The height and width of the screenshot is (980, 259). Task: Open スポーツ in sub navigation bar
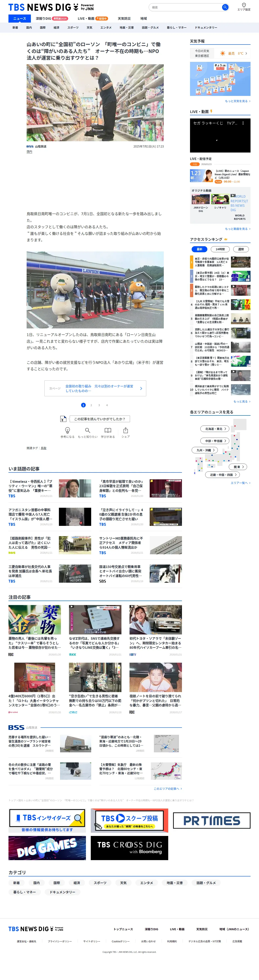[x=73, y=27]
